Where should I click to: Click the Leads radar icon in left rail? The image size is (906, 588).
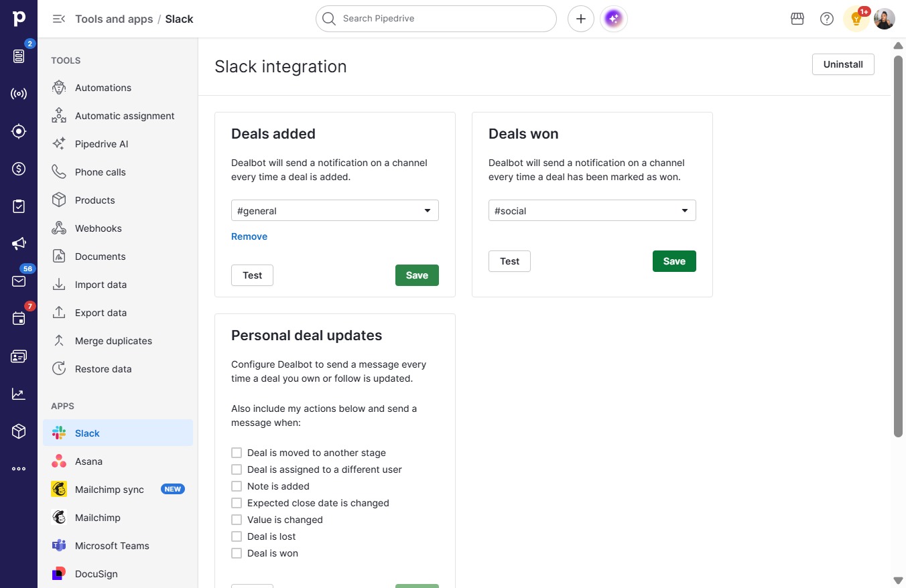pyautogui.click(x=19, y=94)
